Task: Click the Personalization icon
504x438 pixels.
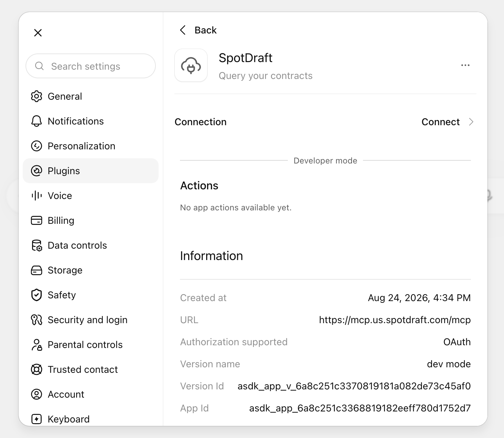Action: point(37,146)
